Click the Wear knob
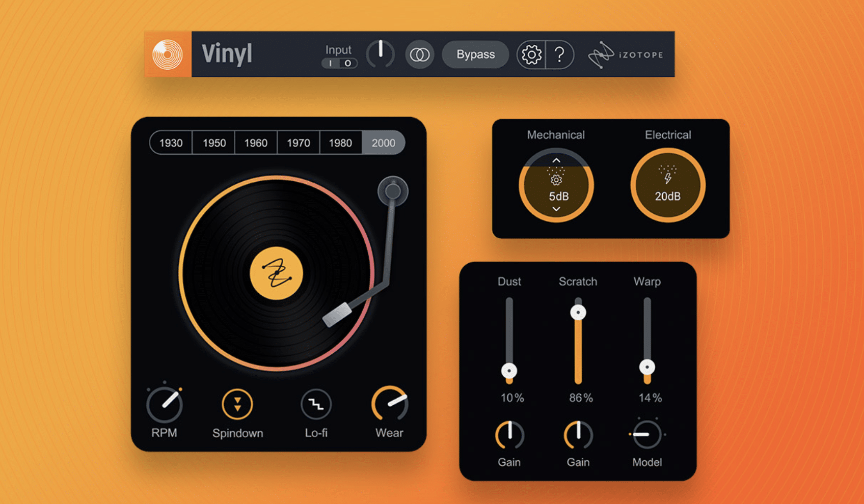Screen dimensions: 864x504 click(x=390, y=404)
